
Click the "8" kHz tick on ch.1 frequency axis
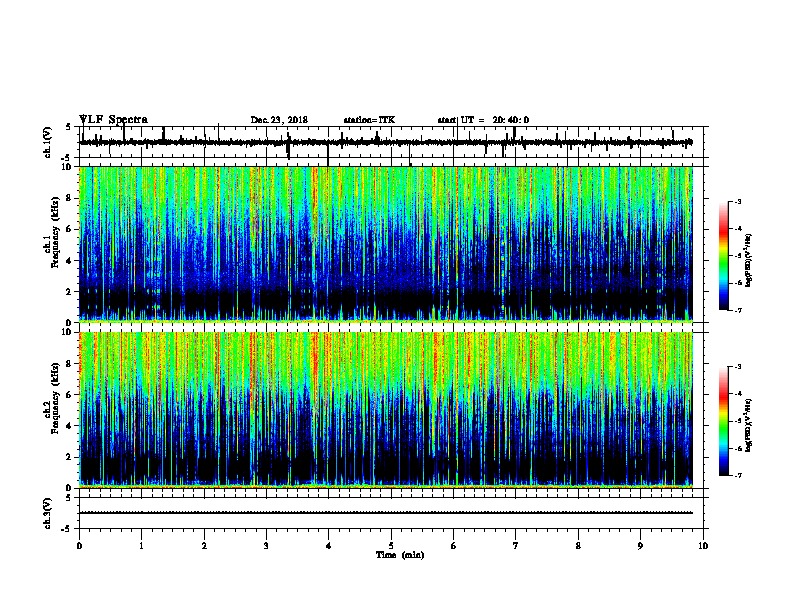click(x=71, y=198)
